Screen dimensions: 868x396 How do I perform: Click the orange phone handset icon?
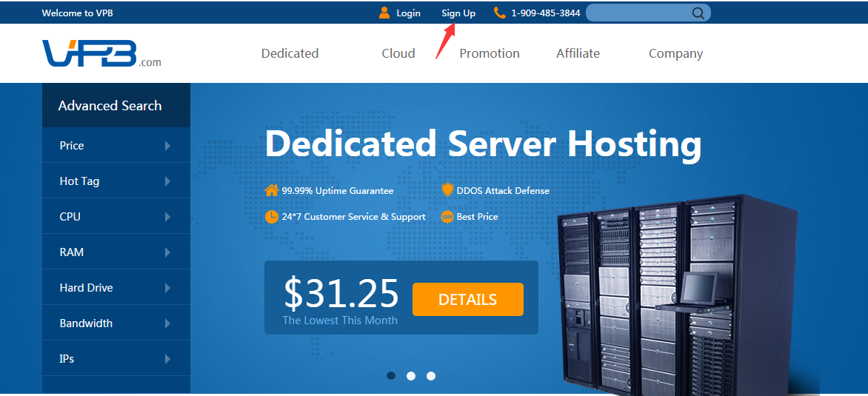(x=500, y=13)
